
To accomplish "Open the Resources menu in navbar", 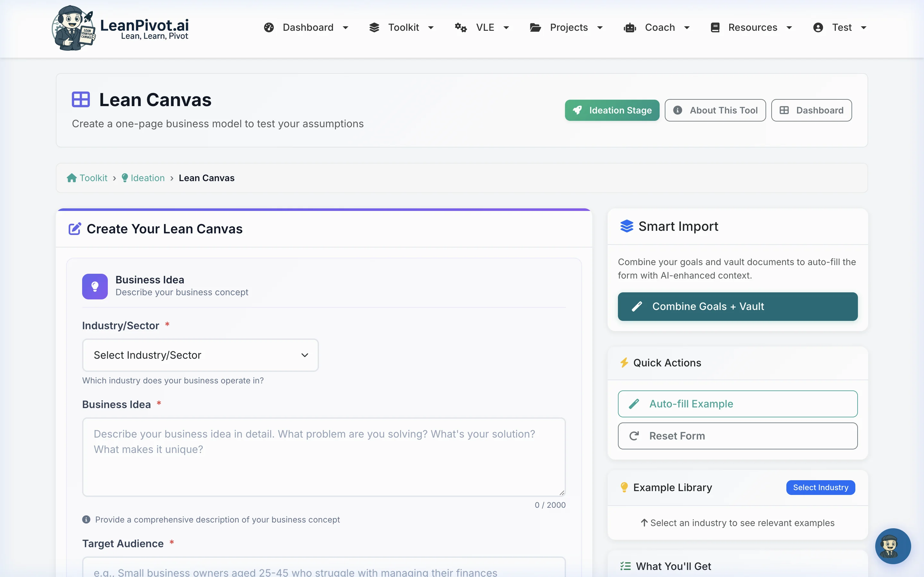I will click(751, 28).
